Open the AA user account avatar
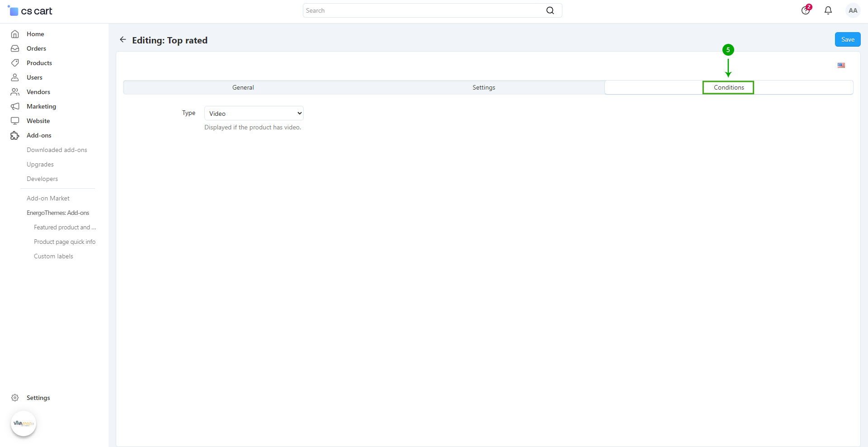Viewport: 868px width, 447px height. (853, 10)
